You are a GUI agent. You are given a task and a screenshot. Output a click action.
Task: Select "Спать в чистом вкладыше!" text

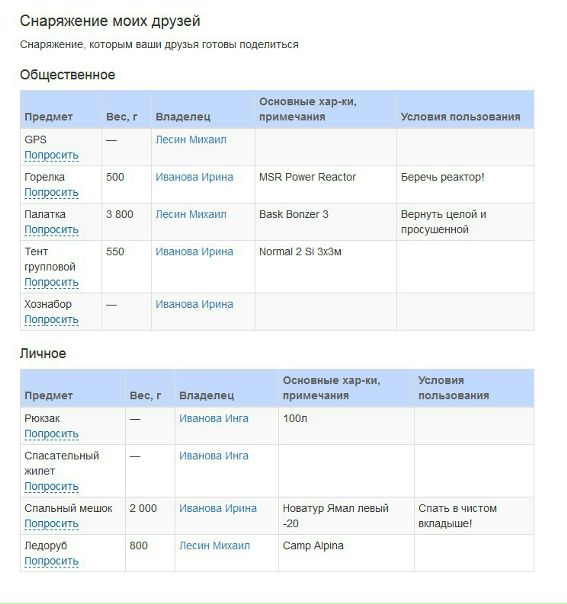[x=457, y=516]
